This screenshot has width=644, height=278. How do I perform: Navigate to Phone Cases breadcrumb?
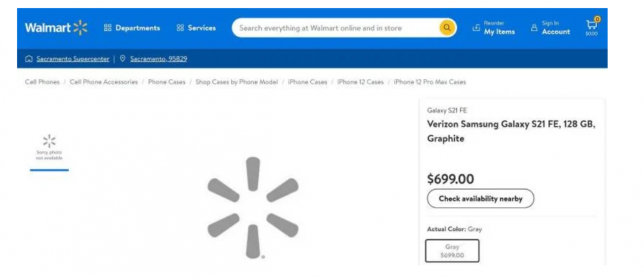click(x=166, y=82)
